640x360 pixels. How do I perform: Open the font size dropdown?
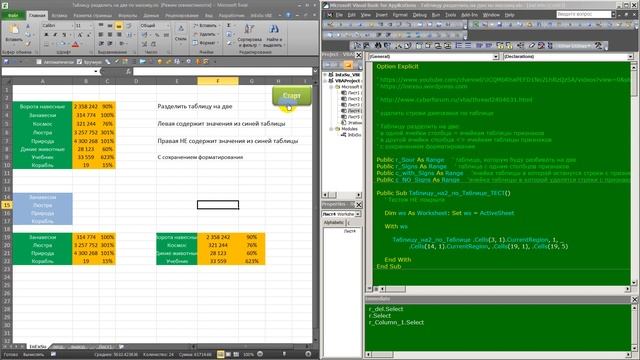(91, 25)
